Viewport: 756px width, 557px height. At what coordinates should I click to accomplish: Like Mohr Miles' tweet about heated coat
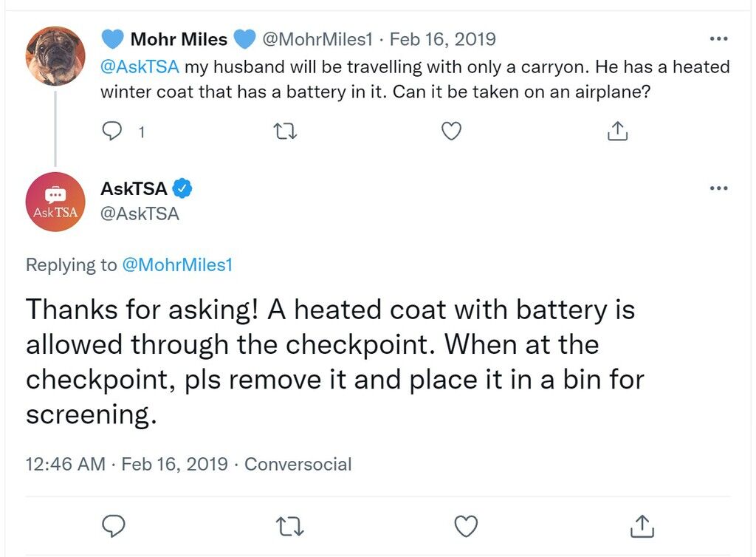451,131
